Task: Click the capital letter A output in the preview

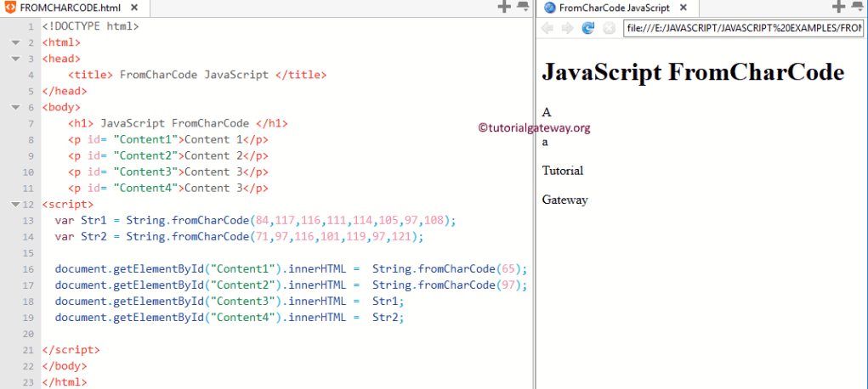Action: (x=547, y=112)
